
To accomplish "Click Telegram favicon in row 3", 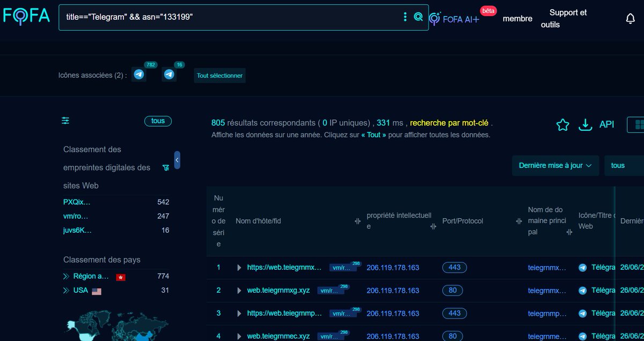I will (x=583, y=313).
